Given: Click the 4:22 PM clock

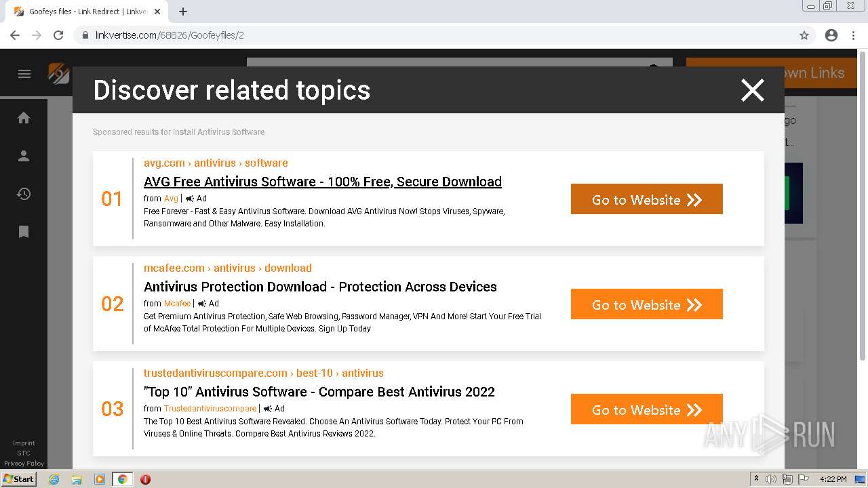Looking at the screenshot, I should 833,479.
